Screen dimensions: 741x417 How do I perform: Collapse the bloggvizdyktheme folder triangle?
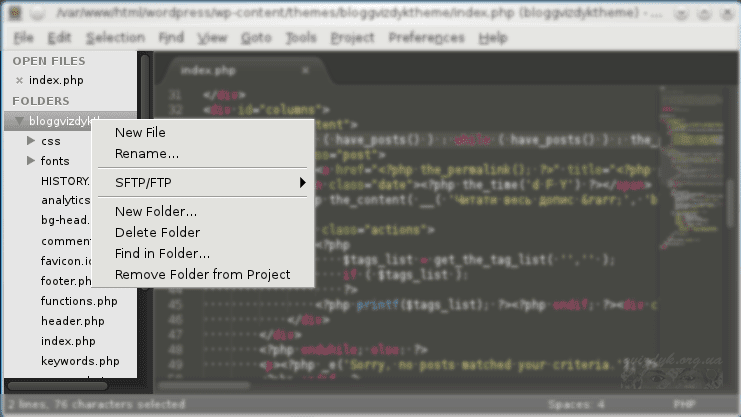point(19,121)
